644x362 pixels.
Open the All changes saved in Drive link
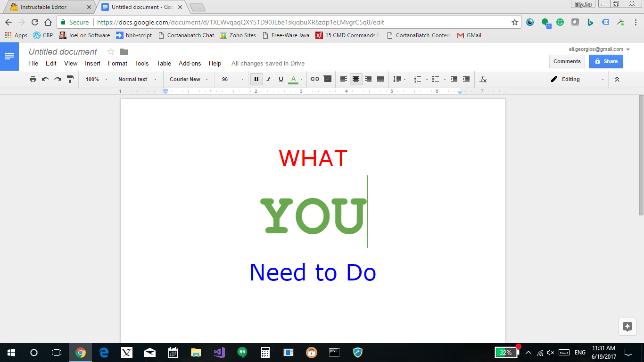(268, 63)
